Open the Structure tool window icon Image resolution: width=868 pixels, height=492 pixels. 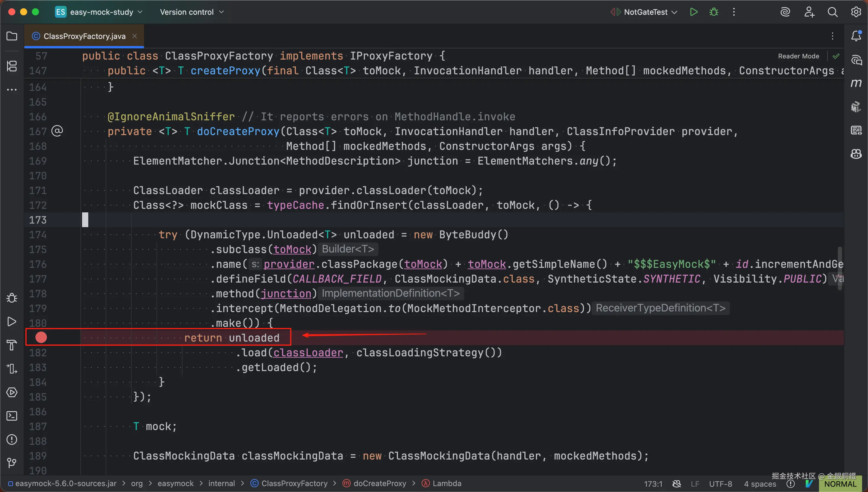point(12,66)
